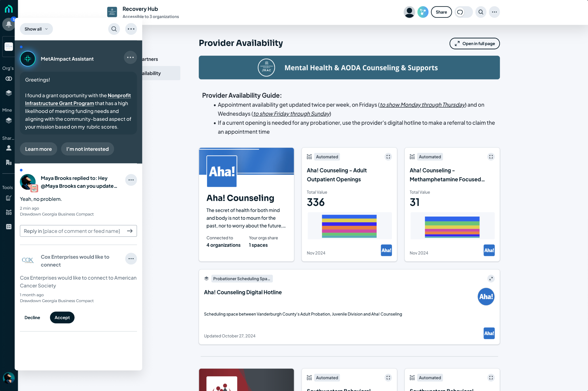Image resolution: width=588 pixels, height=391 pixels.
Task: Search within the notifications panel
Action: point(114,29)
